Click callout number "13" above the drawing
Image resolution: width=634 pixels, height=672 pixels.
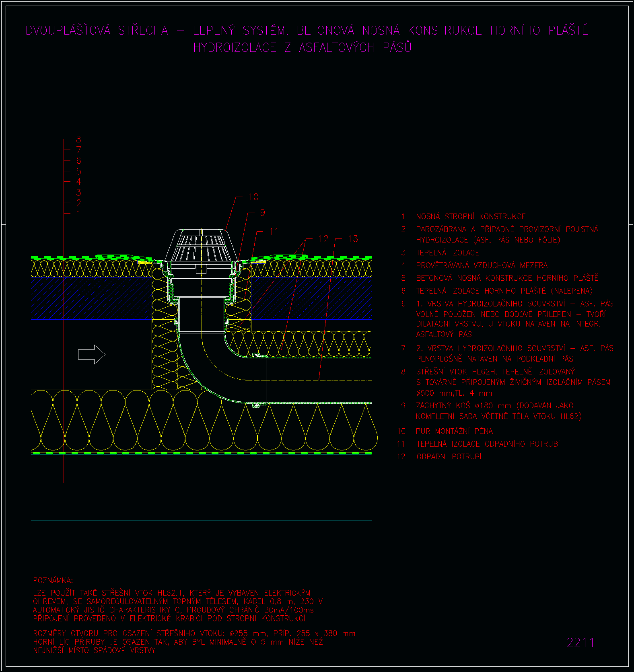coord(353,239)
